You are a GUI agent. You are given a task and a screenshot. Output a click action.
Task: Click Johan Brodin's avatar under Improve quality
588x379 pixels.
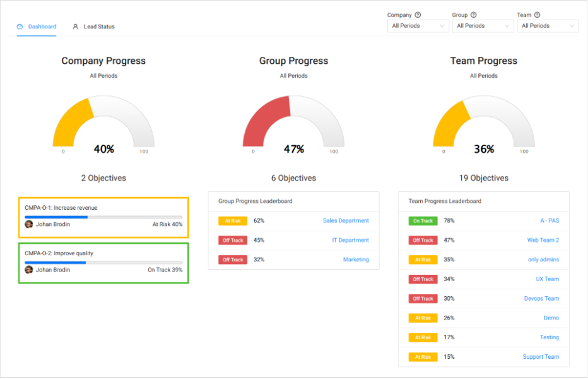coord(28,270)
